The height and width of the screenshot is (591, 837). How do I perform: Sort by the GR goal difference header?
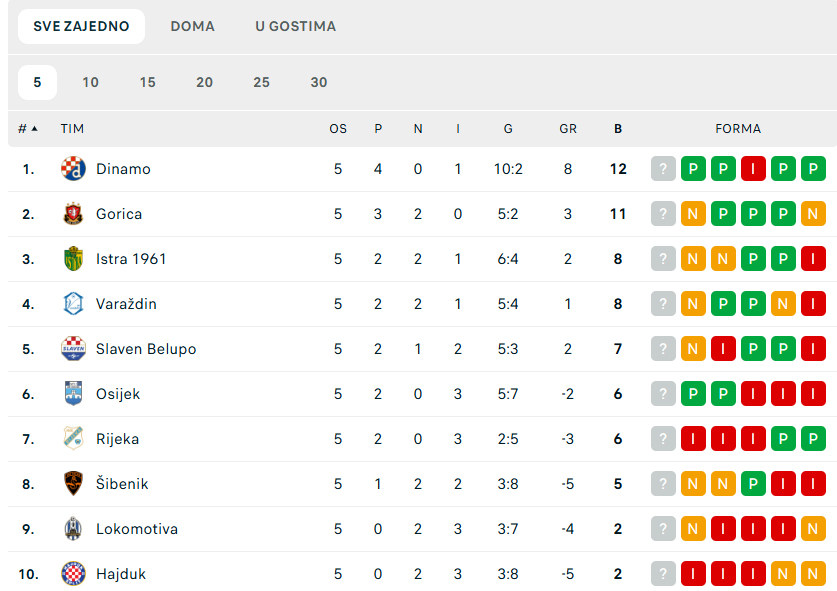pos(568,128)
